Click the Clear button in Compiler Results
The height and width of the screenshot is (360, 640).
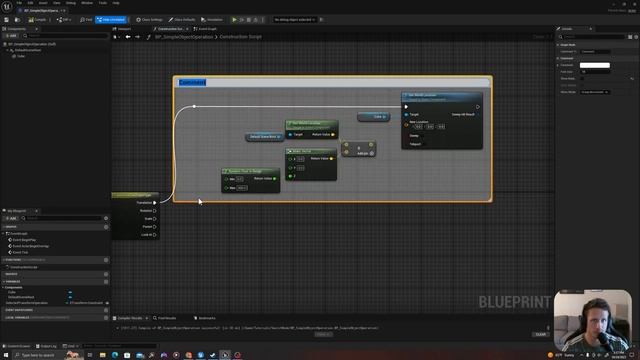(540, 334)
